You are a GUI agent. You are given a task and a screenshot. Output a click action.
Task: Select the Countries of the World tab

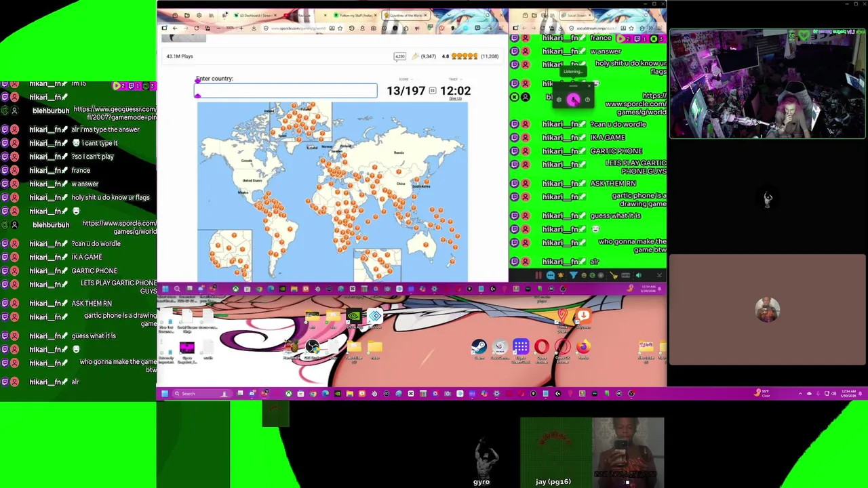pos(406,15)
